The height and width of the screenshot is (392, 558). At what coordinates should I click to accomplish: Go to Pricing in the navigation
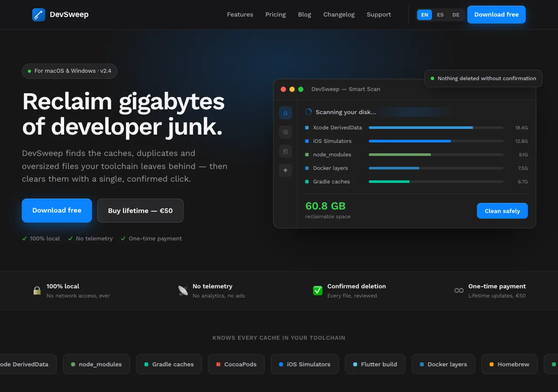tap(276, 14)
